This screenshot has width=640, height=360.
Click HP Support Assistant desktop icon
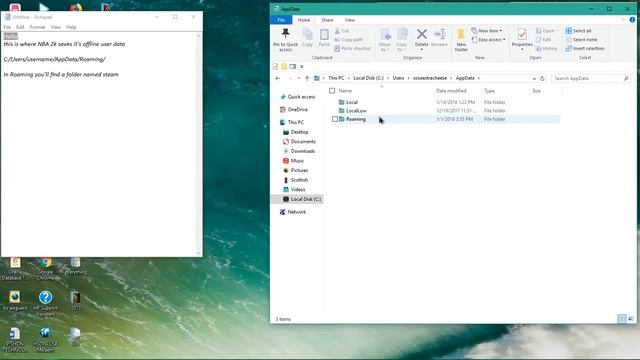[45, 303]
